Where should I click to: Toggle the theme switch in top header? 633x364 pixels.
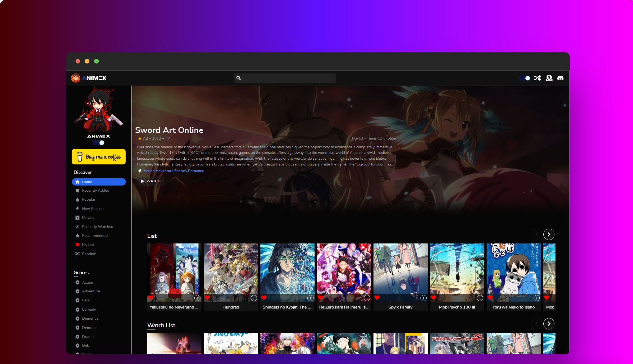click(525, 78)
